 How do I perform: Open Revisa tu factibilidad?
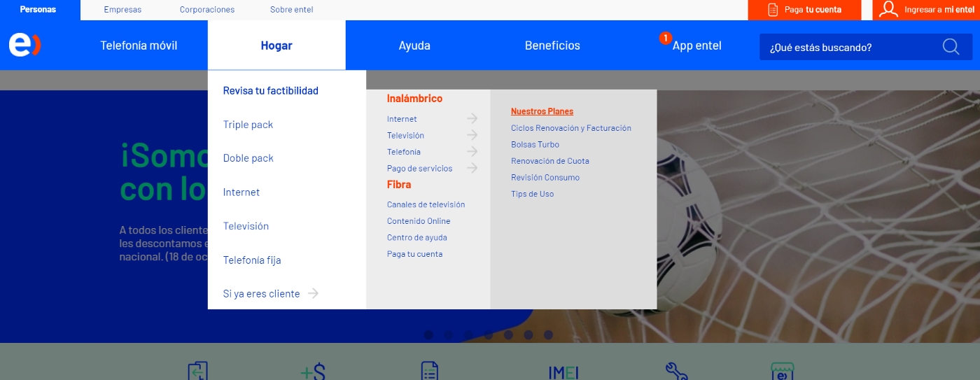pos(271,90)
